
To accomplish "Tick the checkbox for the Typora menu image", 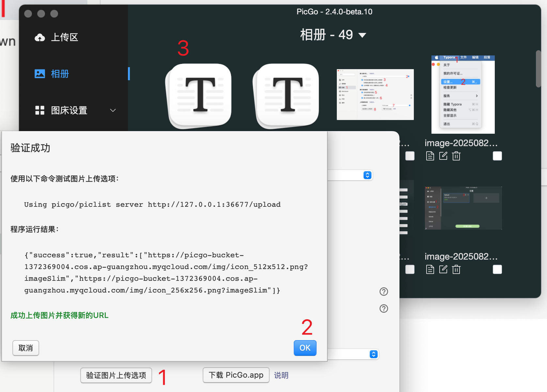I will 497,156.
